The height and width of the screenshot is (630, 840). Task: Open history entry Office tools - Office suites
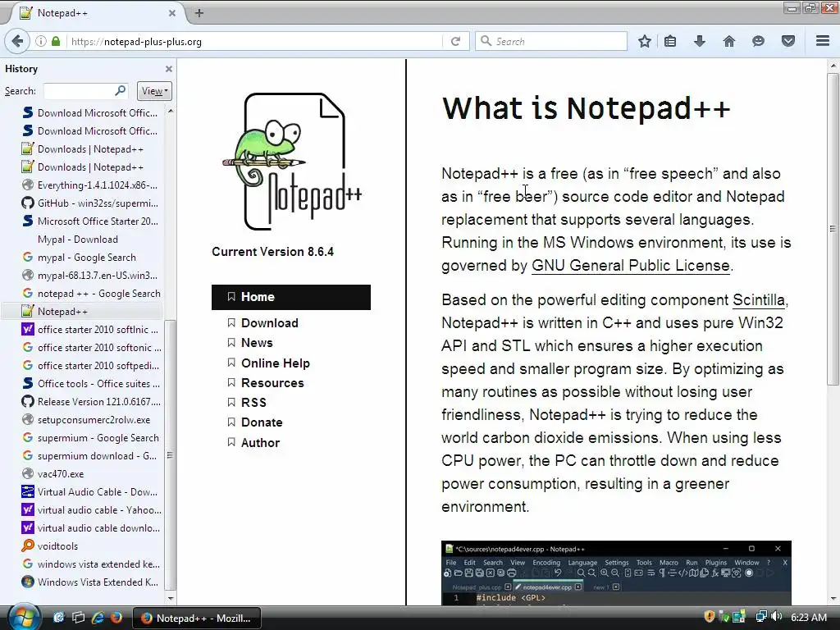(90, 384)
